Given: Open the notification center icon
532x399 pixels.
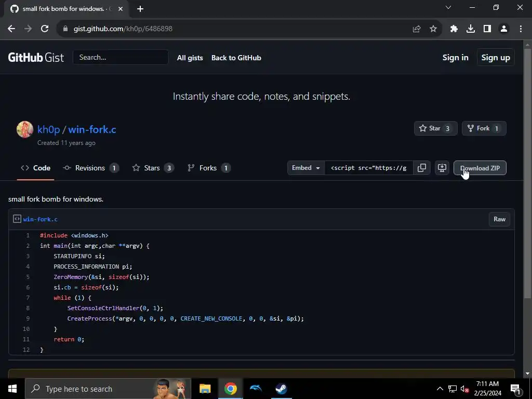Looking at the screenshot, I should click(516, 389).
